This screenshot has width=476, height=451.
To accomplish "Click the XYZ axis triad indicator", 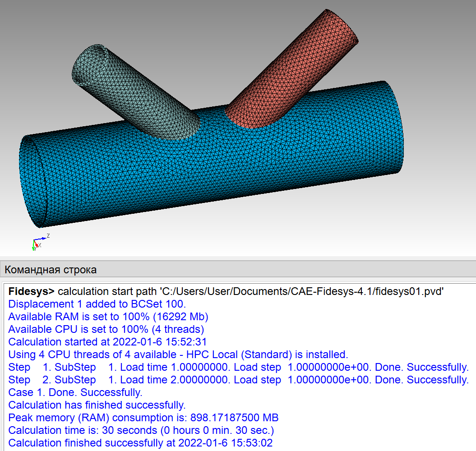I will coord(40,242).
